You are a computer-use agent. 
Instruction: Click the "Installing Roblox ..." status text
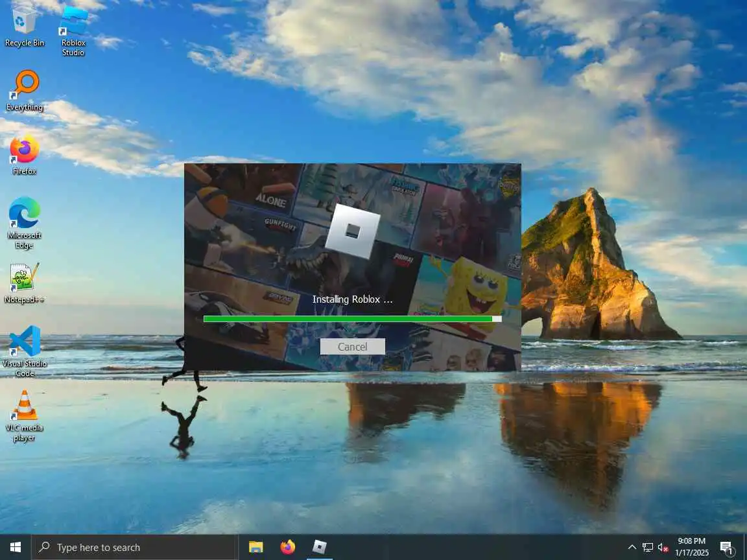click(352, 299)
